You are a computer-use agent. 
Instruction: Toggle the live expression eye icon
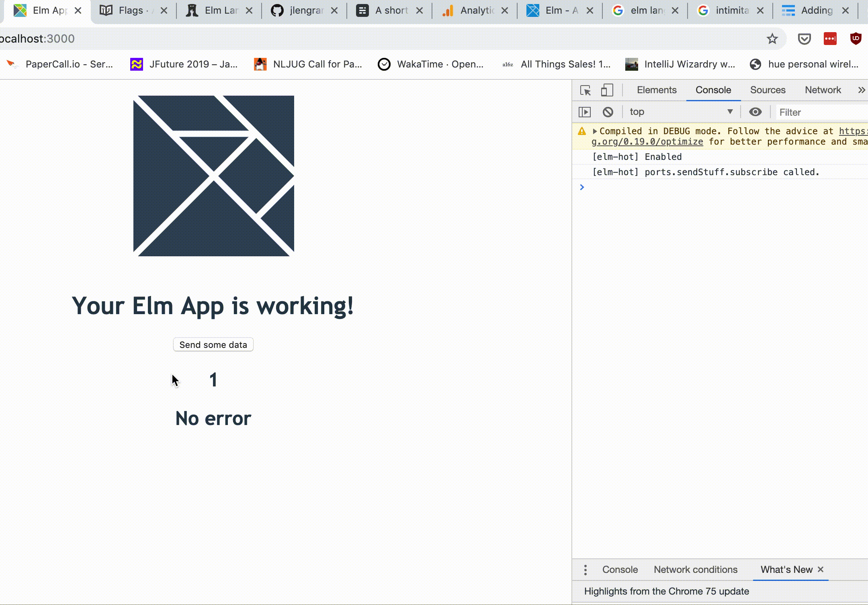755,112
